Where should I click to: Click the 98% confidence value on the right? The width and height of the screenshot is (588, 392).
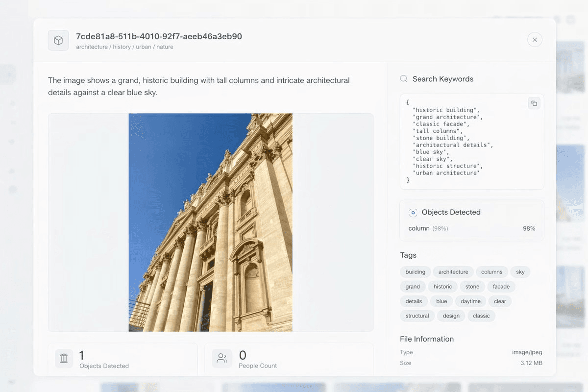[529, 228]
